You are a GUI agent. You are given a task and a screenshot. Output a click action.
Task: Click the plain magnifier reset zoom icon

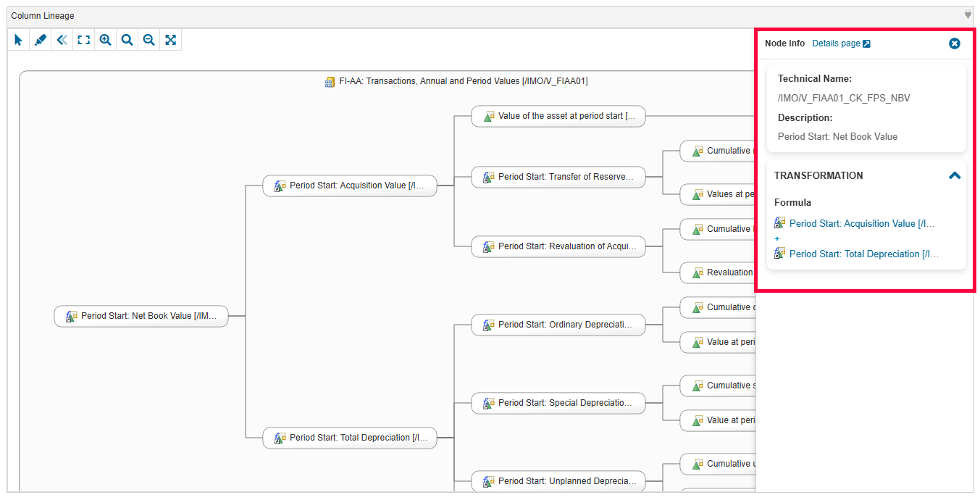(127, 40)
